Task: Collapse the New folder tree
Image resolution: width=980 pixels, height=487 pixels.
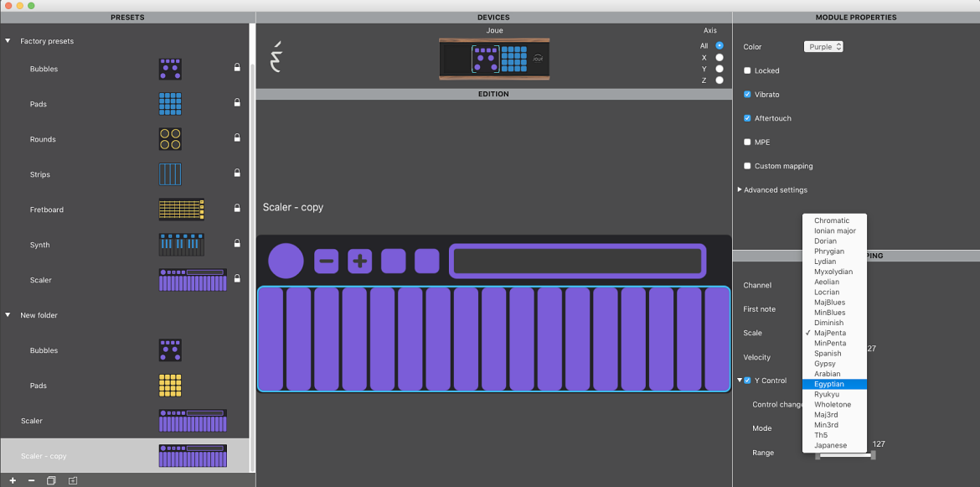Action: point(8,315)
